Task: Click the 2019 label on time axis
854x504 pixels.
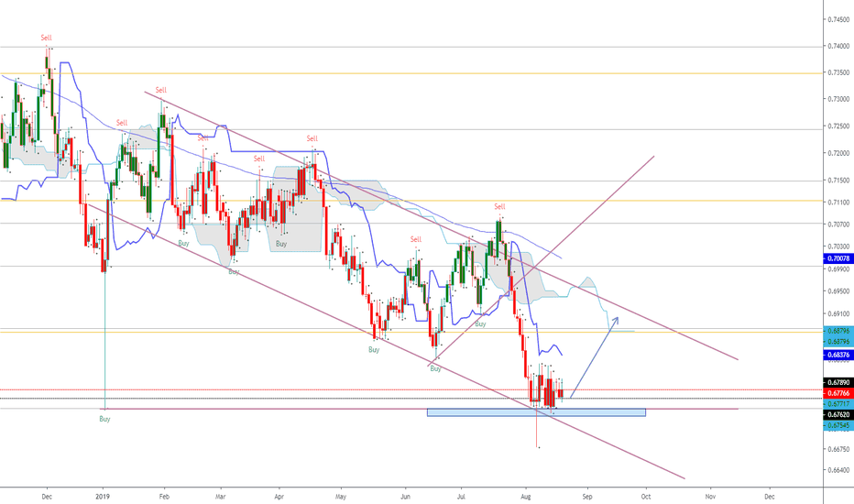Action: (103, 497)
